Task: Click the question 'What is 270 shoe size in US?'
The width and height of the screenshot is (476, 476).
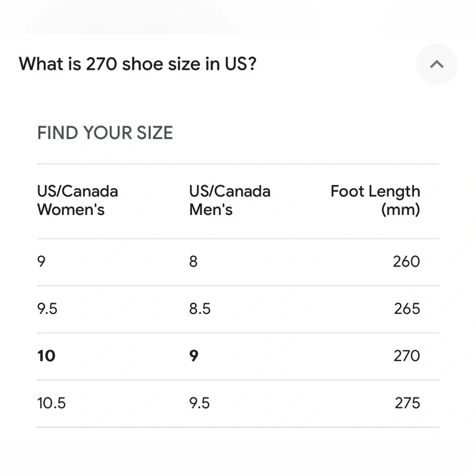Action: (138, 64)
